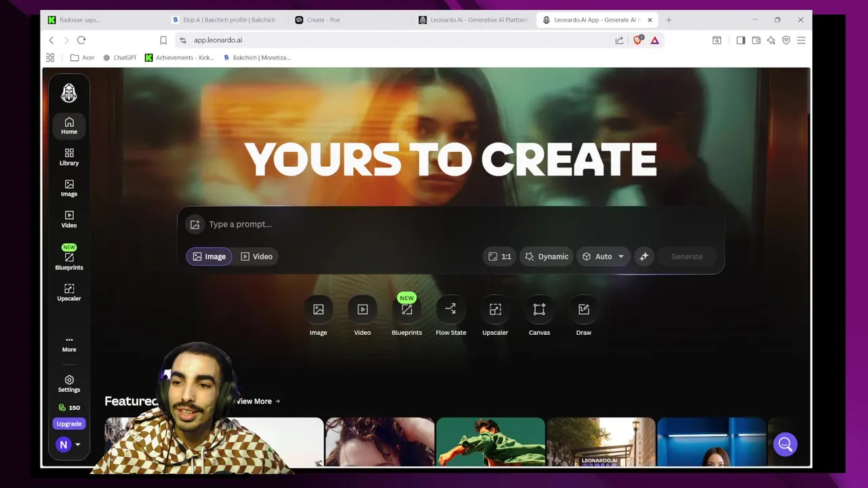Switch to the Radovan says browser tab
This screenshot has height=488, width=868.
click(102, 20)
